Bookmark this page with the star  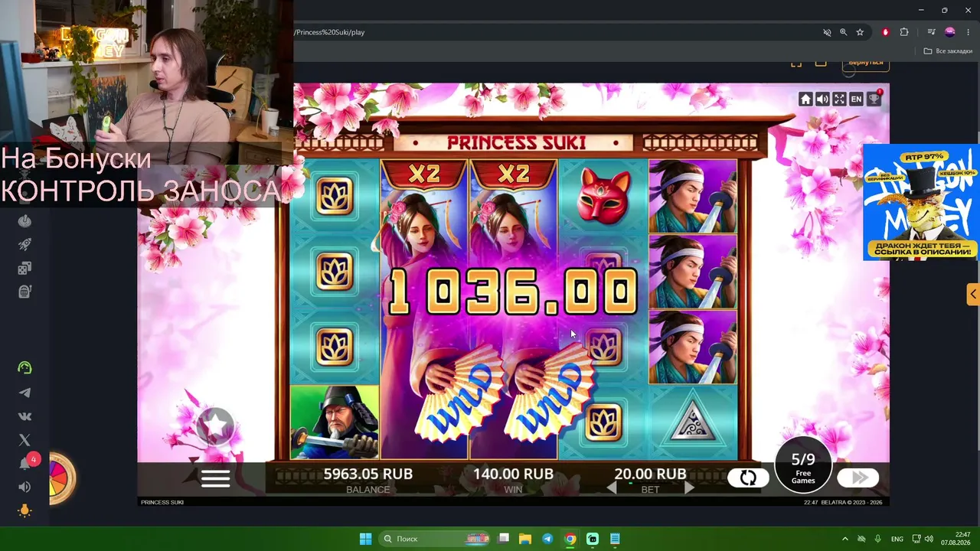tap(860, 32)
